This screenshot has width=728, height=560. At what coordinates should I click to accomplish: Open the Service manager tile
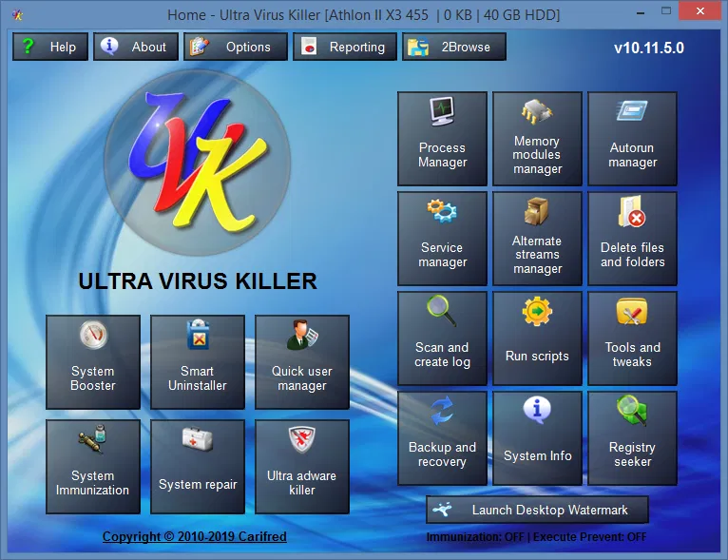click(x=442, y=239)
